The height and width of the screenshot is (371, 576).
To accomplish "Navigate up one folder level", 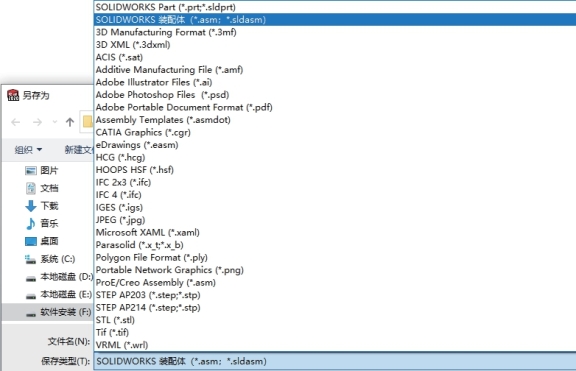I will [x=70, y=122].
